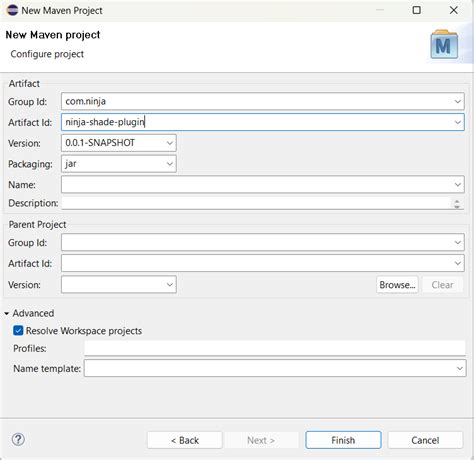Click the Maven M wizard icon
474x460 pixels.
444,45
